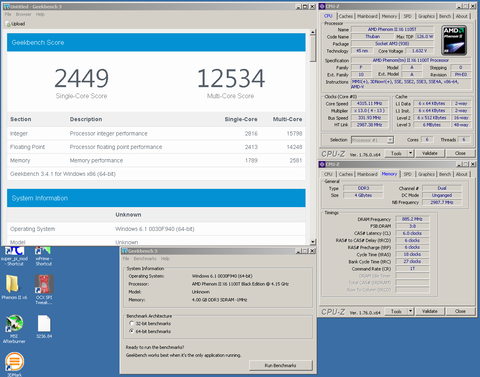Select the 32-bit benchmarks radio button
480x377 pixels.
coord(131,324)
